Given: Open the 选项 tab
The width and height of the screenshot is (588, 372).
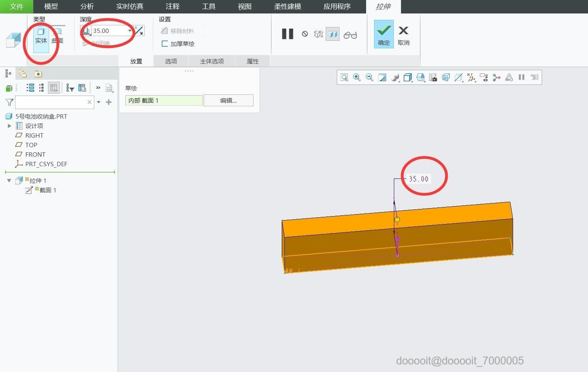Looking at the screenshot, I should point(171,61).
